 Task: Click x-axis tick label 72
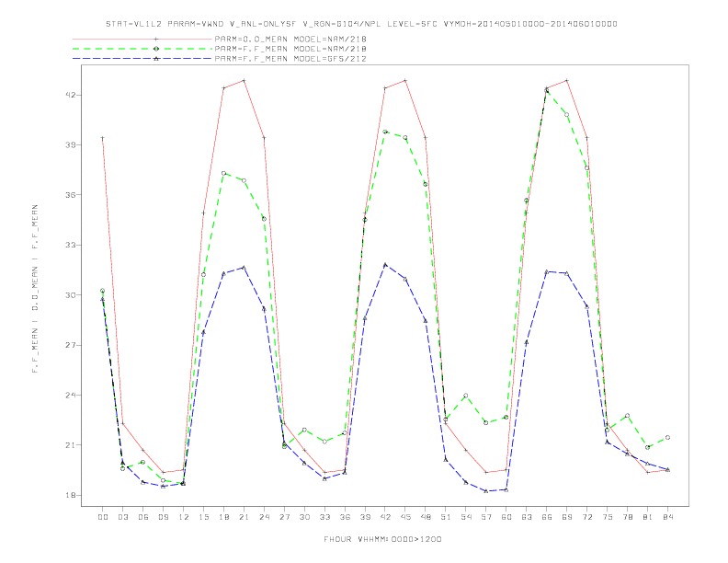point(586,517)
